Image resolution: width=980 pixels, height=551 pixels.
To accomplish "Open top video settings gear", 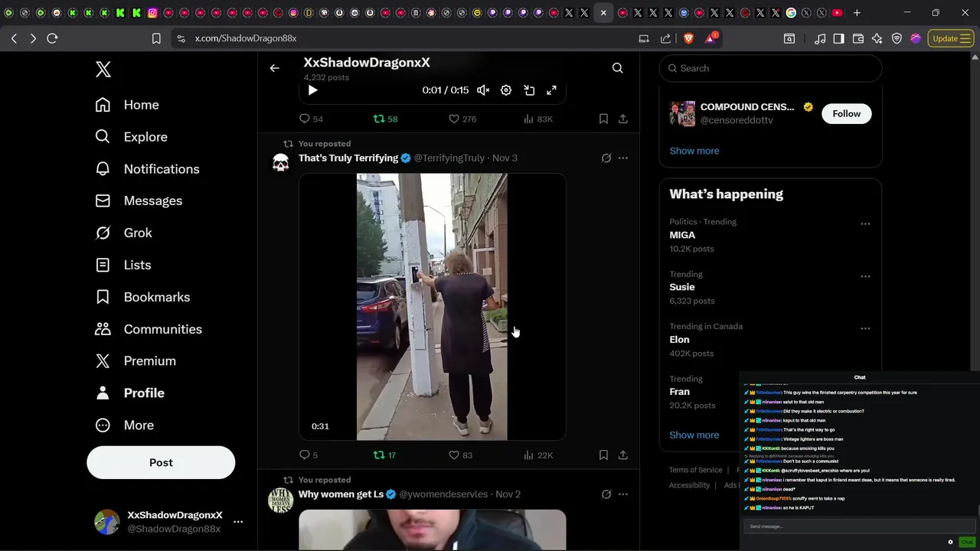I will tap(506, 90).
